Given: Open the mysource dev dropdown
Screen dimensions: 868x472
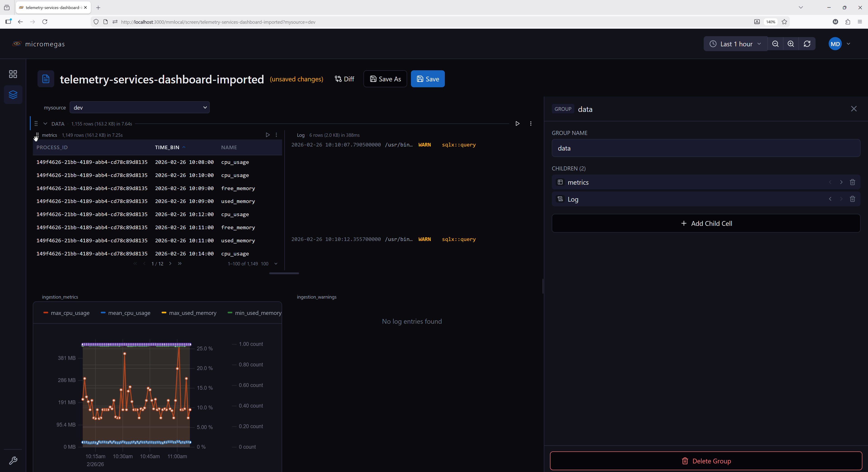Looking at the screenshot, I should pos(139,107).
